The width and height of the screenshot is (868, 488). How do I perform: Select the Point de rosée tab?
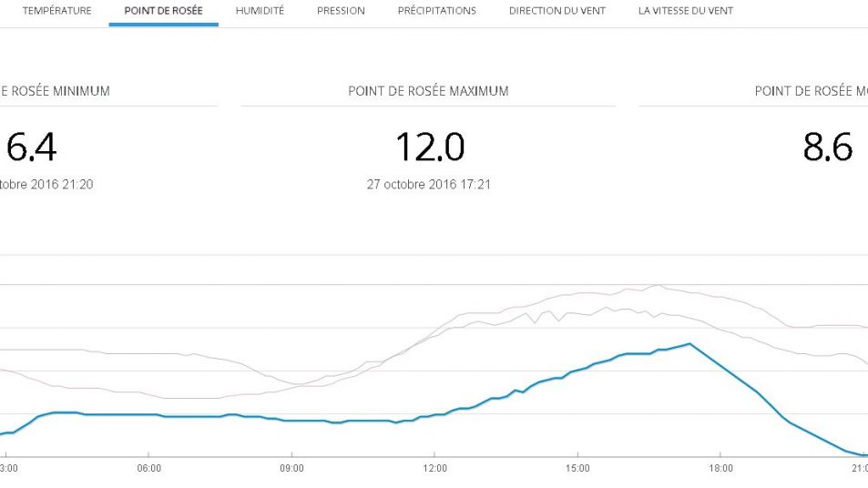(163, 11)
